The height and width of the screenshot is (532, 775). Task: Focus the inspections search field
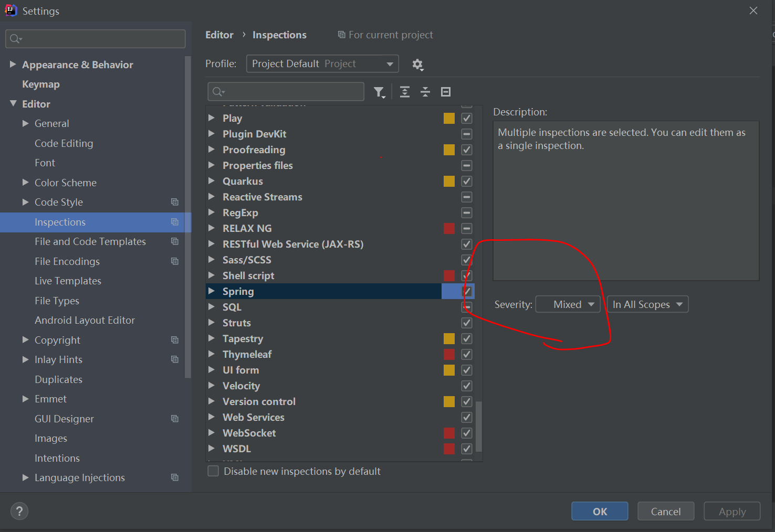click(286, 92)
